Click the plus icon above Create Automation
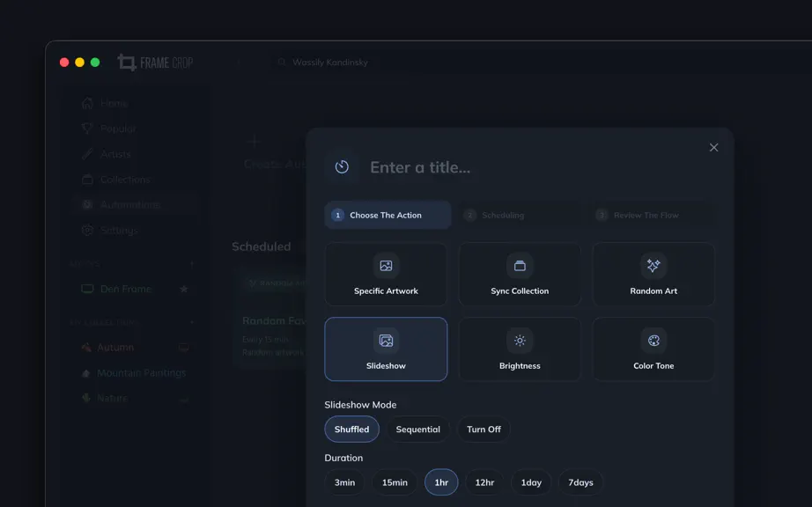The width and height of the screenshot is (812, 507). click(254, 141)
